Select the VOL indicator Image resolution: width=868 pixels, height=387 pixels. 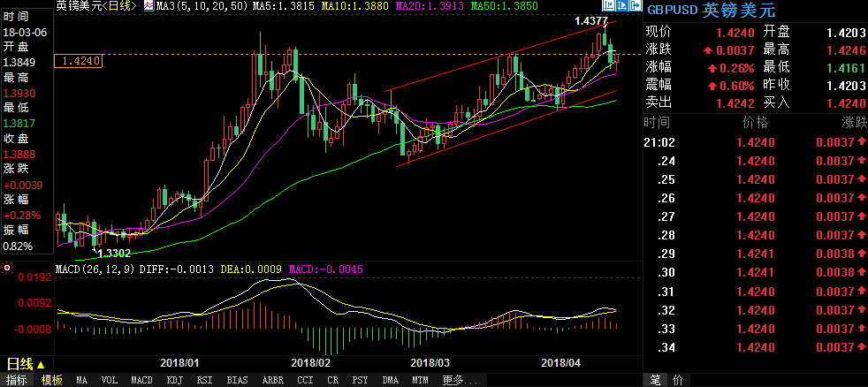click(x=109, y=380)
